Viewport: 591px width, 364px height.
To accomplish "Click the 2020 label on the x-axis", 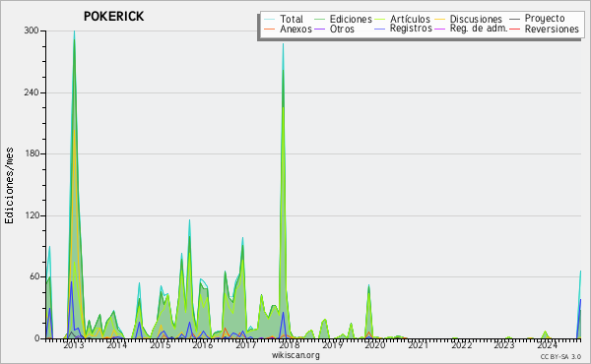I will click(374, 344).
